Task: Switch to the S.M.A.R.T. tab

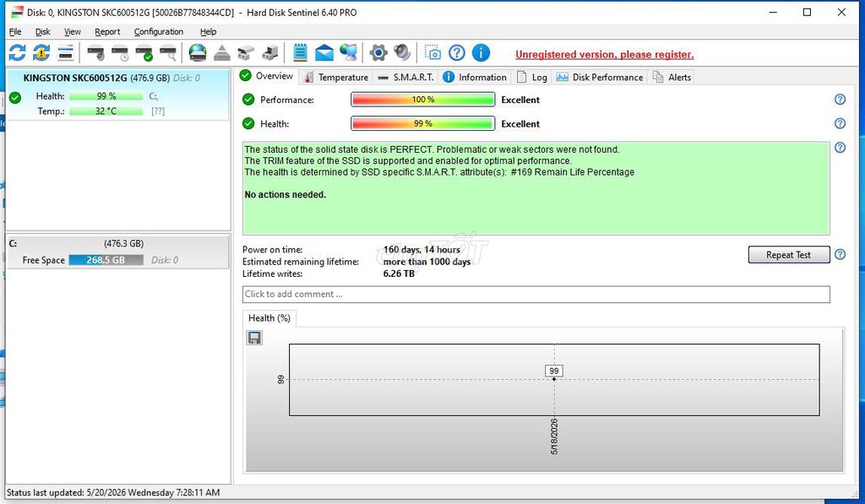Action: (x=405, y=77)
